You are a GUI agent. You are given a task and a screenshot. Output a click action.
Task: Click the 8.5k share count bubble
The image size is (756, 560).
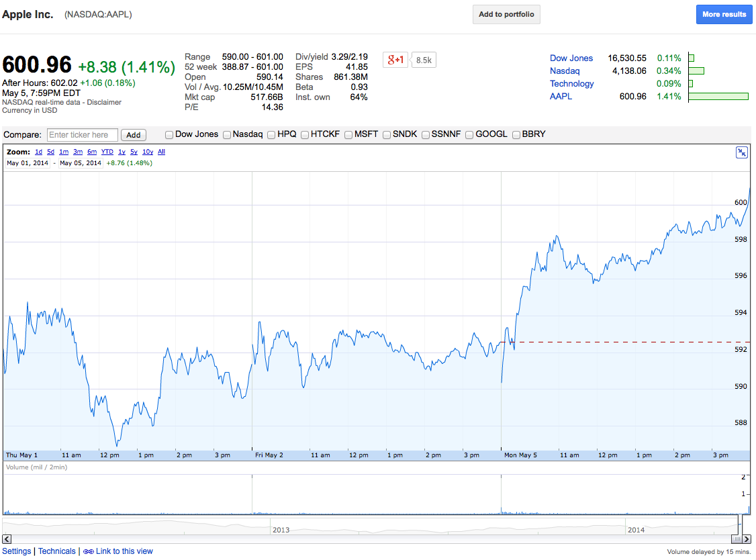pyautogui.click(x=424, y=60)
